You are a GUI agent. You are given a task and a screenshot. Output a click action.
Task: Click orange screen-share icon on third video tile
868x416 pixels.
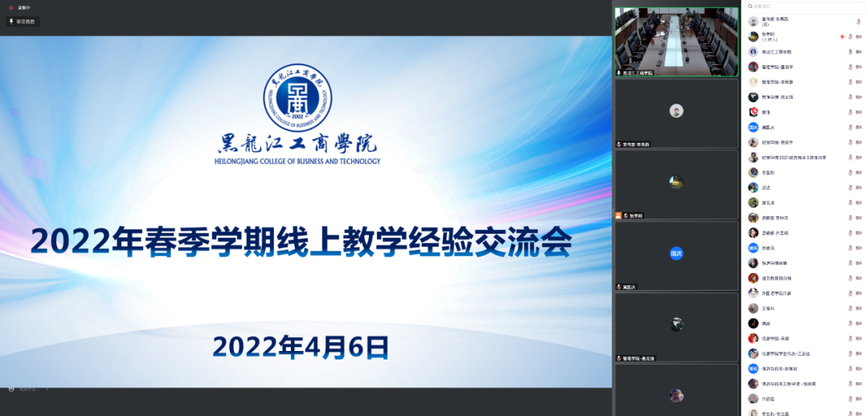[x=618, y=215]
